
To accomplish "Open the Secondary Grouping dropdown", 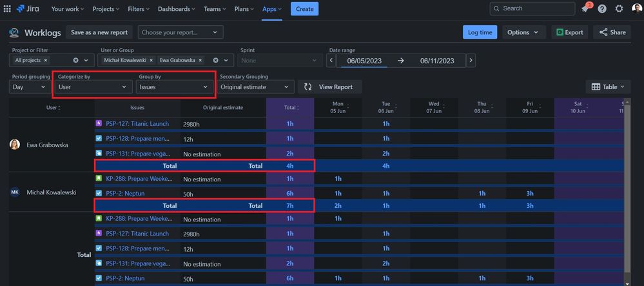I will point(256,87).
